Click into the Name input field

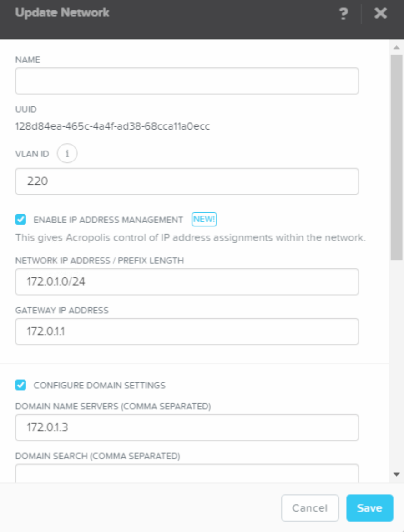(x=187, y=81)
